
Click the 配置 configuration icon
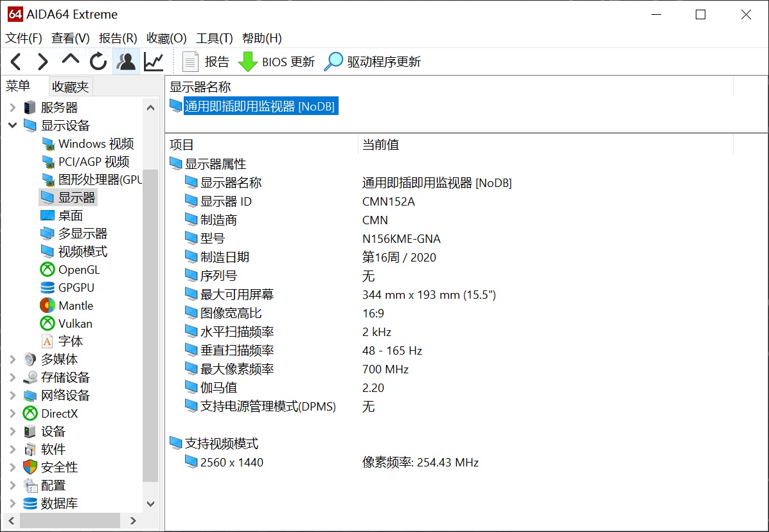30,486
